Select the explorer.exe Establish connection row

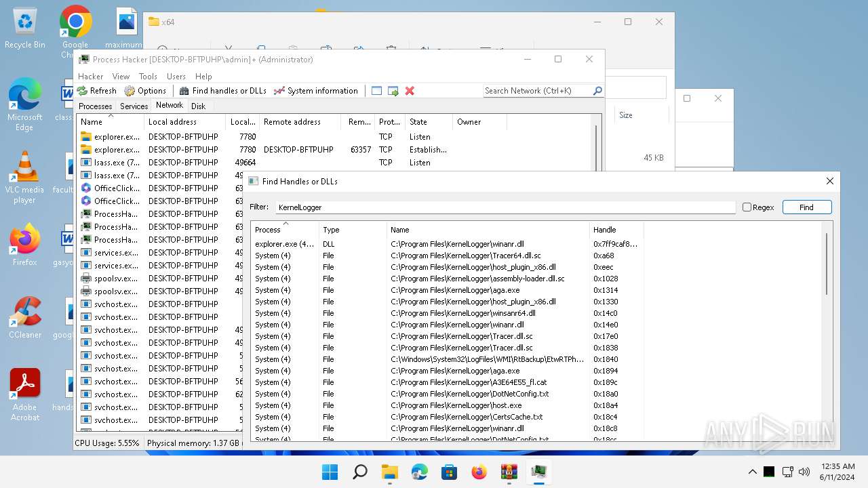292,150
